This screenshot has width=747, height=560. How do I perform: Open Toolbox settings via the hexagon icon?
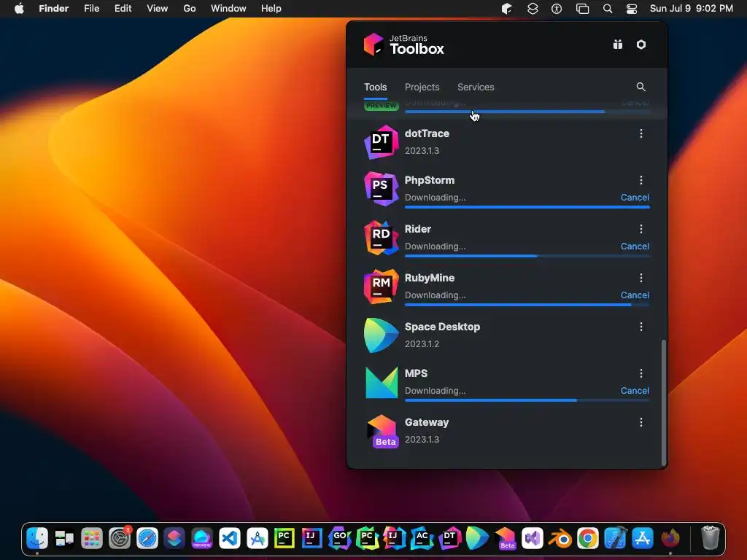tap(641, 44)
